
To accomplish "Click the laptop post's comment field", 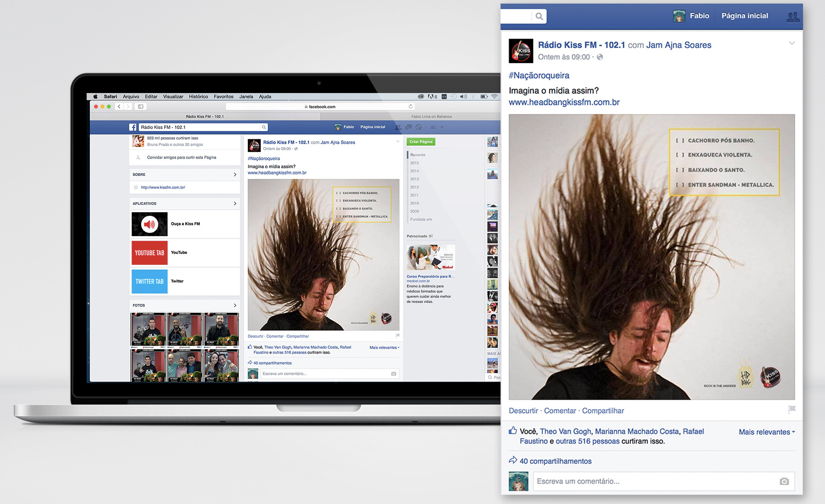I will point(330,374).
